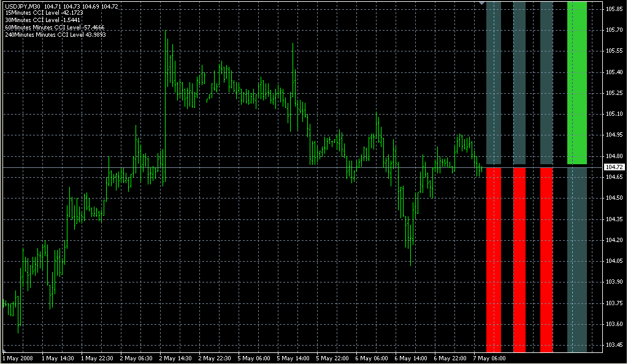Click the '5 May 06:00' time label
The width and height of the screenshot is (628, 364).
coord(254,358)
